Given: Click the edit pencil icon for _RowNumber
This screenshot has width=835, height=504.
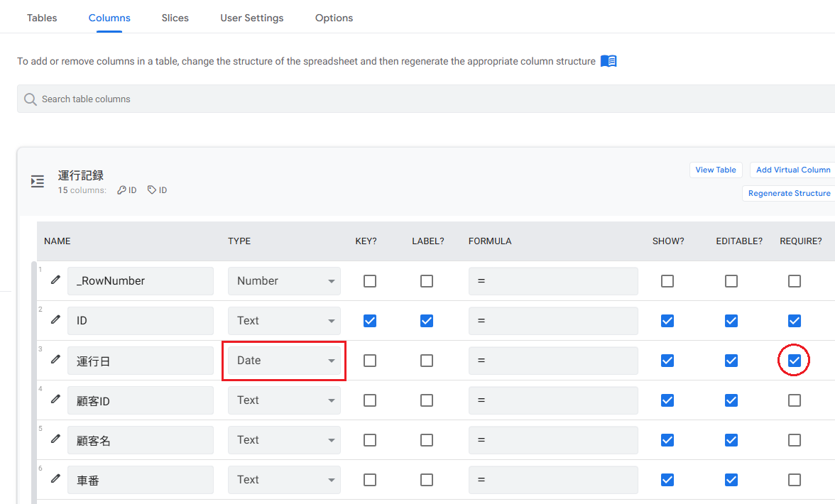Looking at the screenshot, I should (55, 280).
